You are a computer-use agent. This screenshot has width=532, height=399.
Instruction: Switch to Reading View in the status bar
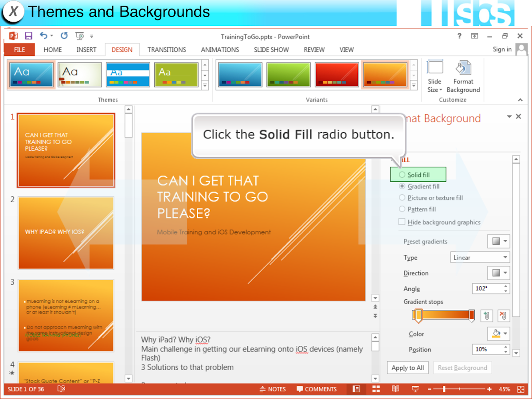pos(395,389)
